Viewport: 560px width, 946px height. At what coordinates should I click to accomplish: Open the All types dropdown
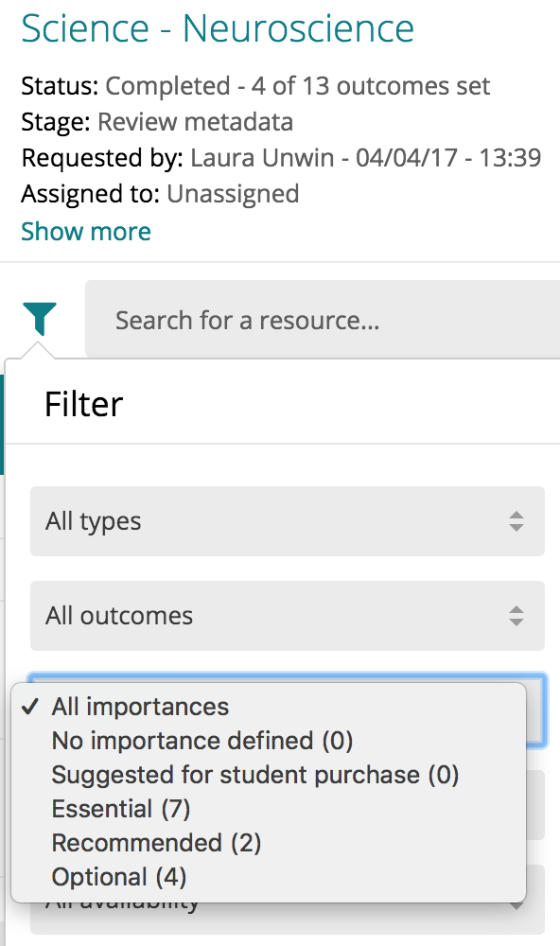pyautogui.click(x=288, y=521)
